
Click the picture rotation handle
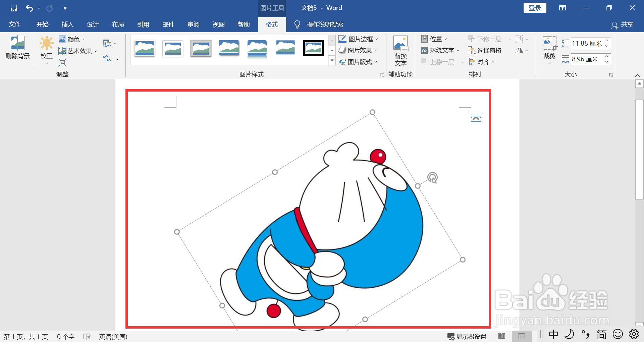click(x=433, y=177)
